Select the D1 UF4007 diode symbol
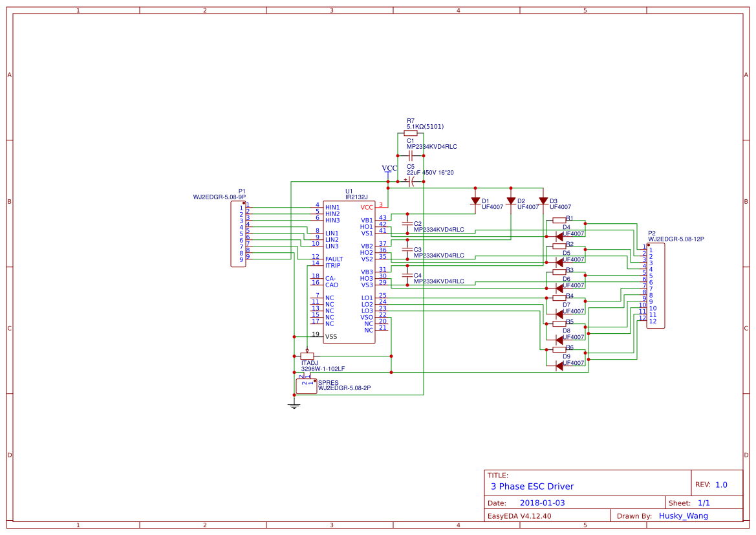756x535 pixels. pos(475,201)
